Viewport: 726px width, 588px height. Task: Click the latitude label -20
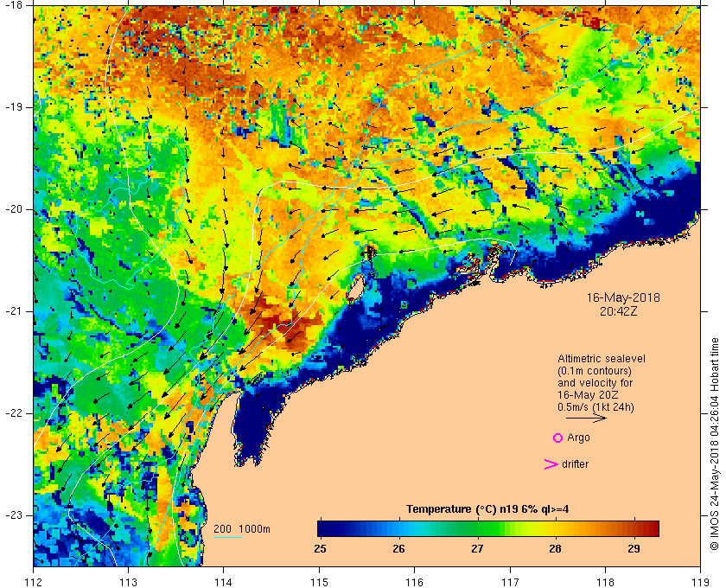point(14,209)
